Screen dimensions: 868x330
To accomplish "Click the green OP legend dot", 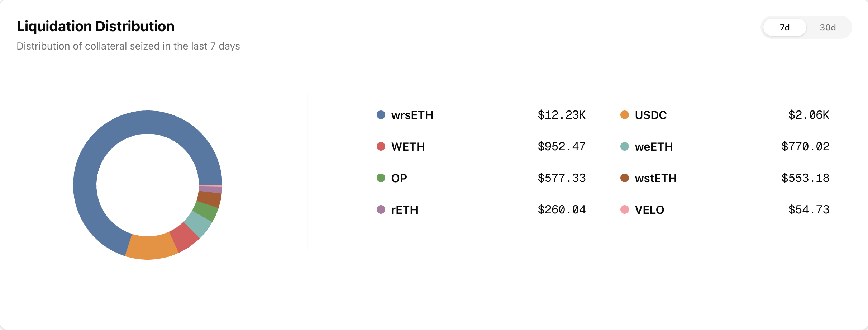I will 381,178.
